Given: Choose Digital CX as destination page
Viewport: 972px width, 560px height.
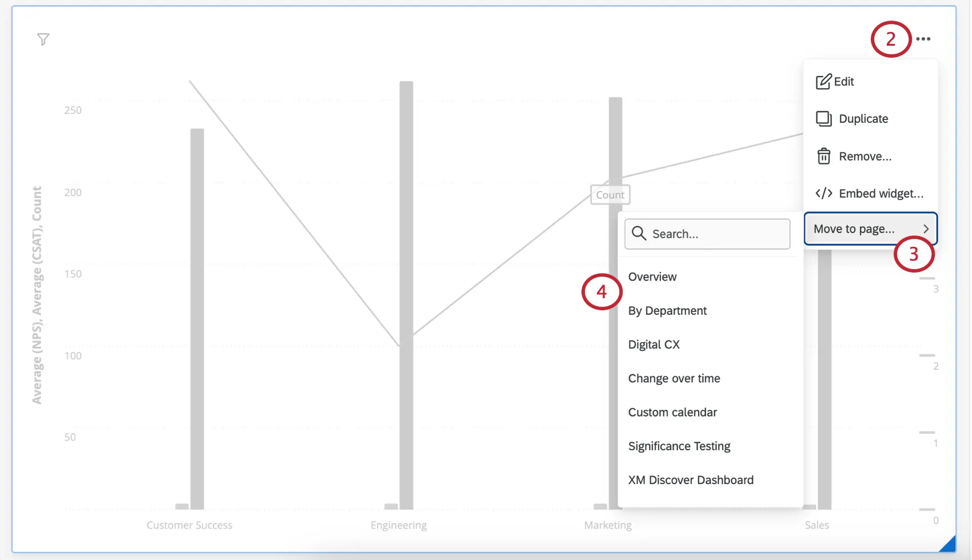Looking at the screenshot, I should pyautogui.click(x=654, y=344).
